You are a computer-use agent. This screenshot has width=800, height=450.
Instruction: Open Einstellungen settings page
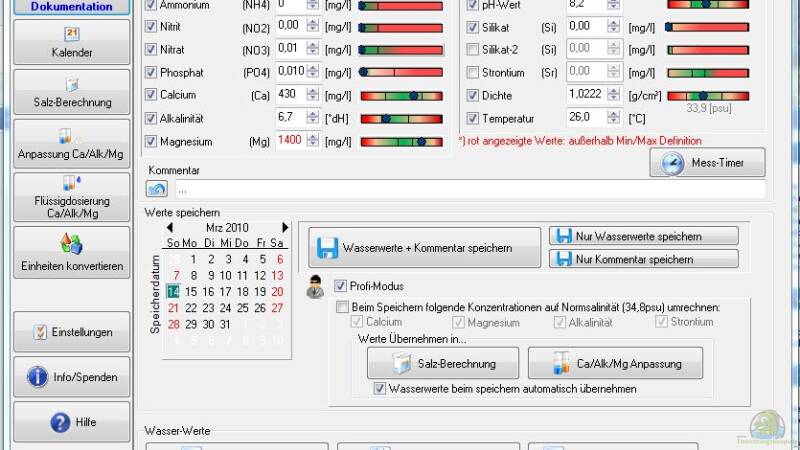pyautogui.click(x=71, y=332)
